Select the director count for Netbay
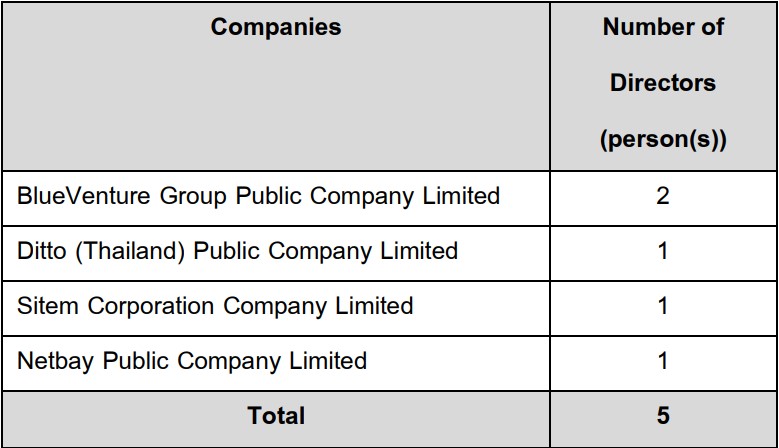Image resolution: width=779 pixels, height=448 pixels. (663, 361)
